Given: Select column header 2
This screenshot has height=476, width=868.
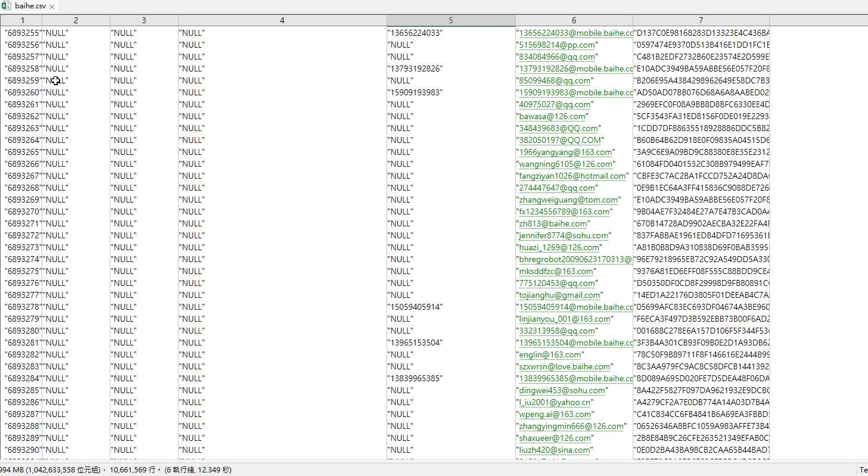Looking at the screenshot, I should point(76,20).
